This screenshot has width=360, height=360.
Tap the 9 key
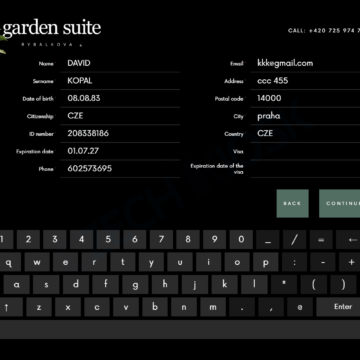tap(215, 240)
